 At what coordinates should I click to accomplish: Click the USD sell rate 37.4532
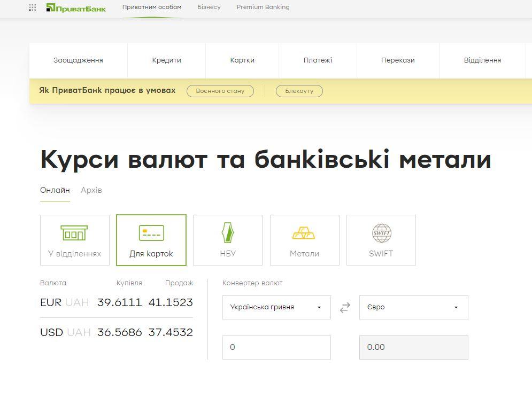171,332
